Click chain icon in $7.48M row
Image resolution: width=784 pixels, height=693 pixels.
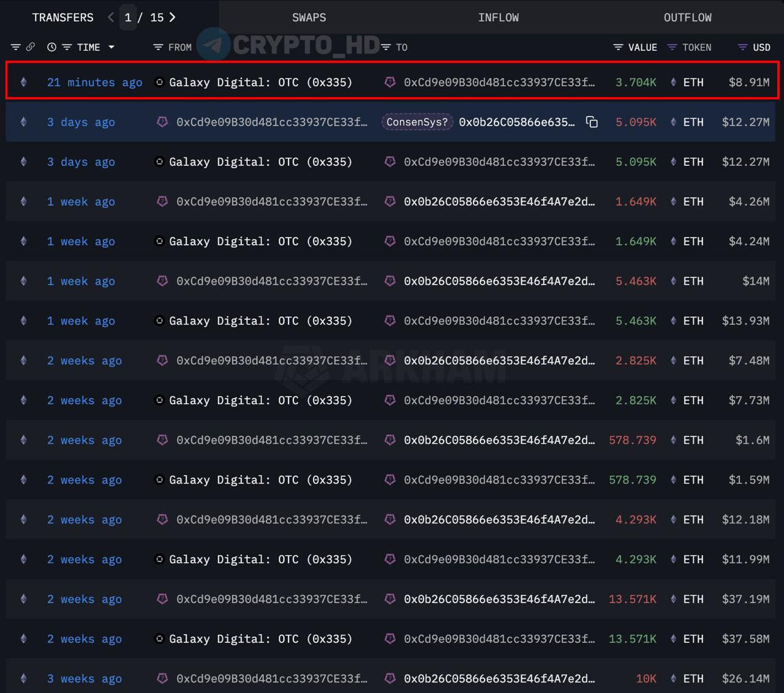24,361
